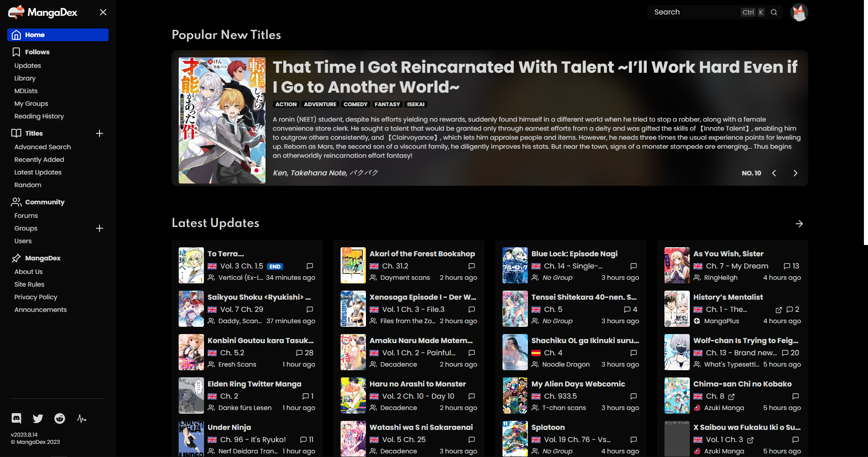Go to next popular title with right chevron
This screenshot has width=868, height=457.
click(795, 173)
